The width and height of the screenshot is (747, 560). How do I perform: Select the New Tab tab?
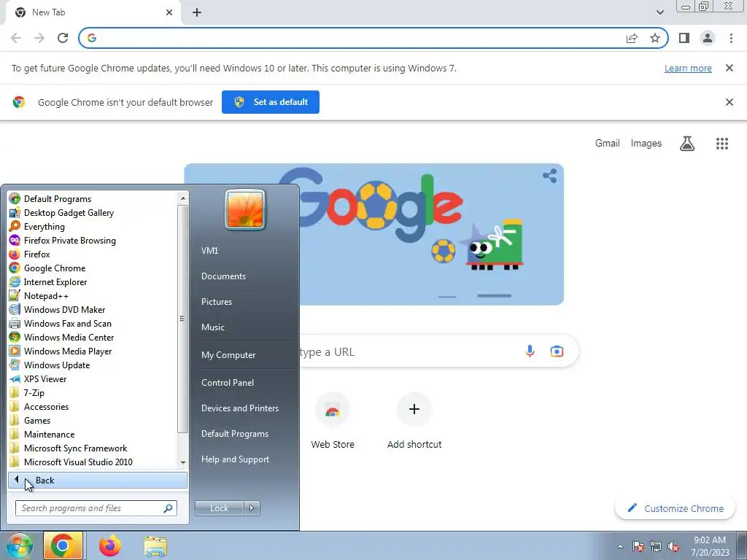pyautogui.click(x=93, y=12)
